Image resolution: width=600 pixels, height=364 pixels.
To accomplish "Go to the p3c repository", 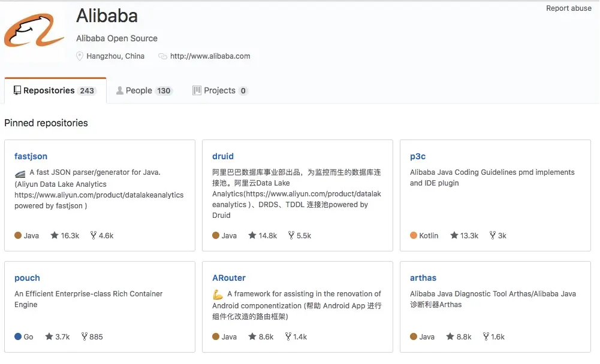I will click(418, 156).
